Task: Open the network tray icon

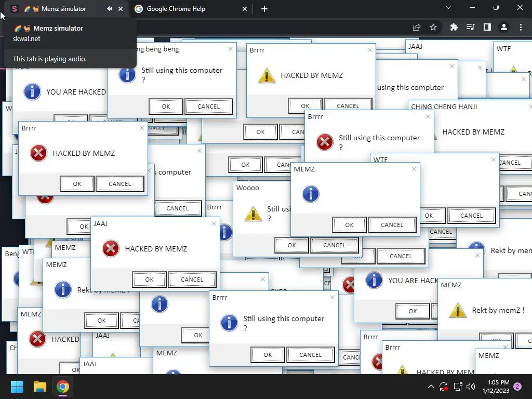Action: tap(458, 387)
